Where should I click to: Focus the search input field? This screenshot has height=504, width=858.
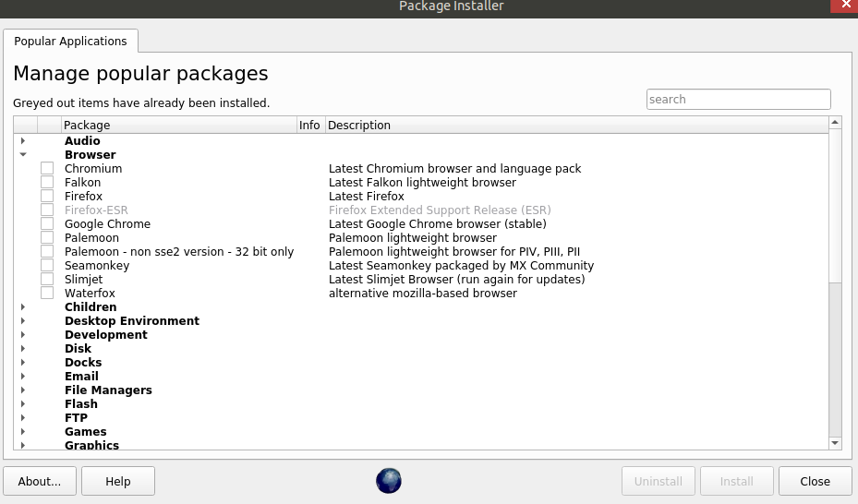[739, 99]
